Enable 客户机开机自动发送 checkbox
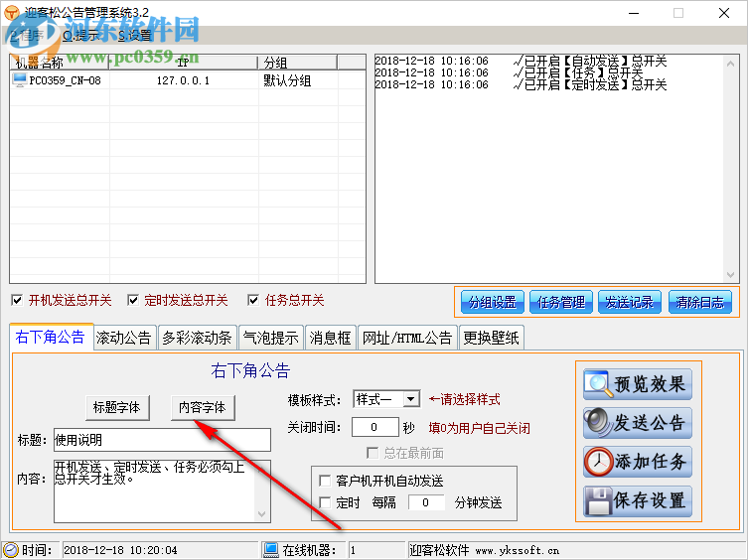Viewport: 748px width, 560px height. point(325,481)
